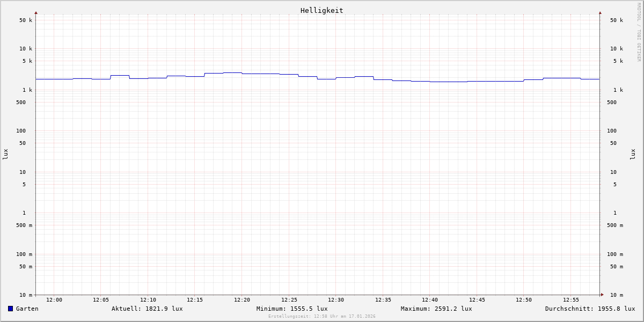Click the 12:30 time axis label
The image size is (644, 322).
(x=336, y=300)
